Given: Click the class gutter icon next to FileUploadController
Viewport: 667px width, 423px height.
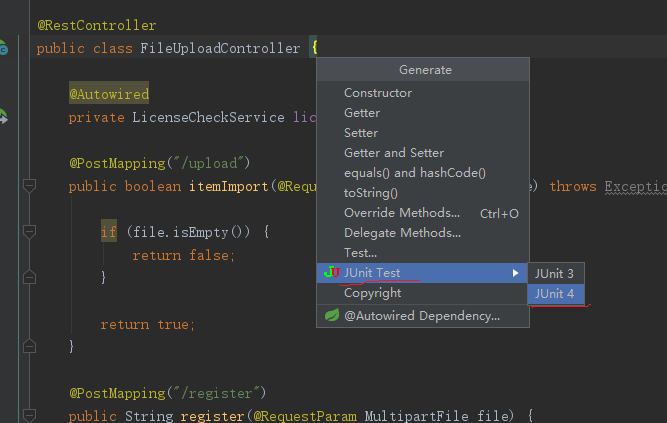Looking at the screenshot, I should coord(3,48).
